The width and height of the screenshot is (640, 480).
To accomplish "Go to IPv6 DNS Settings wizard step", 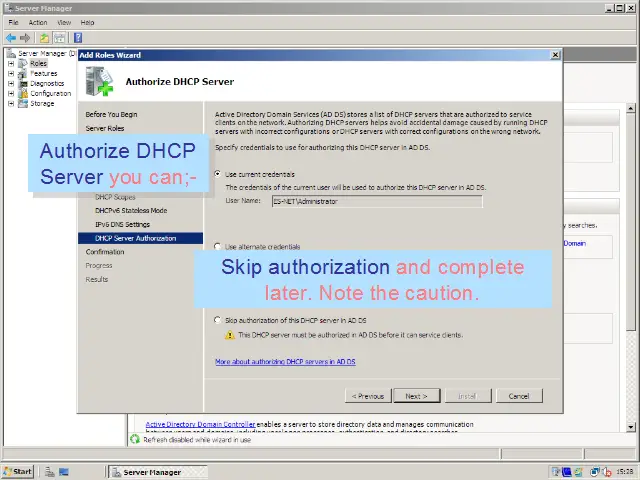I will pyautogui.click(x=122, y=224).
